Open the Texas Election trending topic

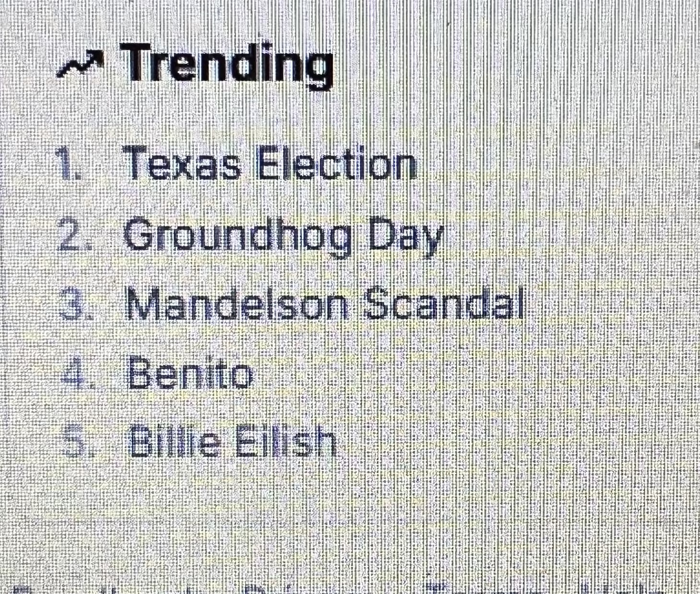click(x=270, y=164)
